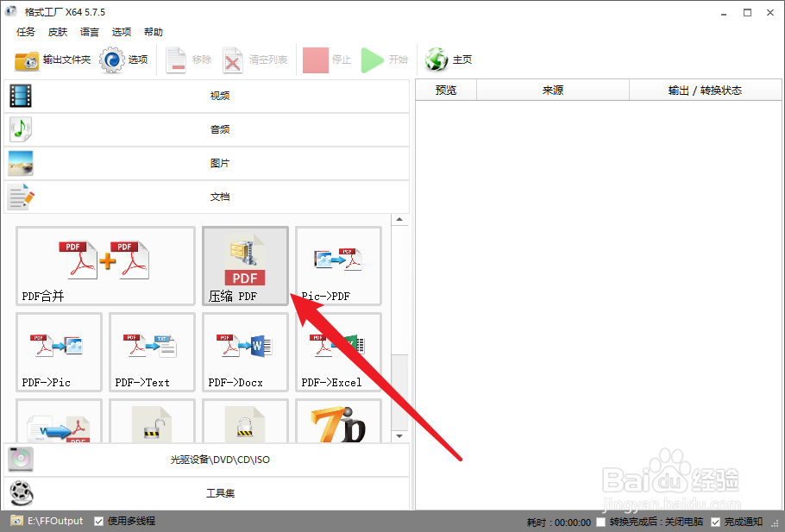Disable the 完成通知 completion notification
Image resolution: width=785 pixels, height=532 pixels.
tap(716, 522)
